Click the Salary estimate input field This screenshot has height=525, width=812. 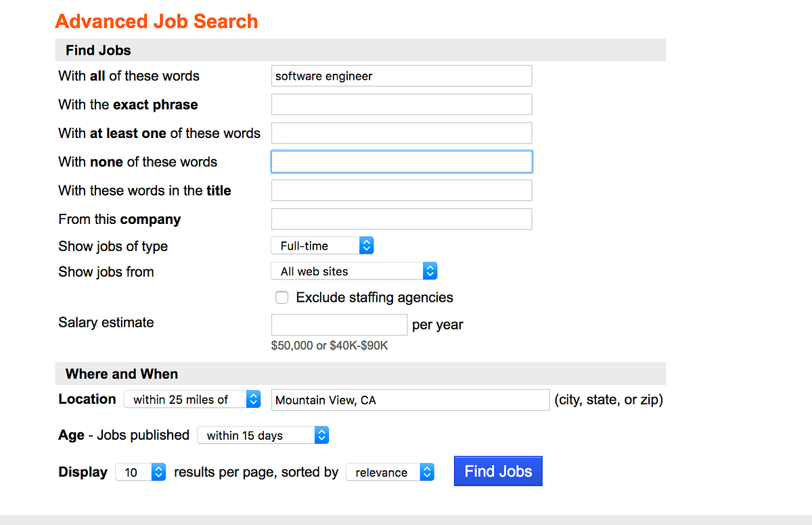[x=339, y=325]
